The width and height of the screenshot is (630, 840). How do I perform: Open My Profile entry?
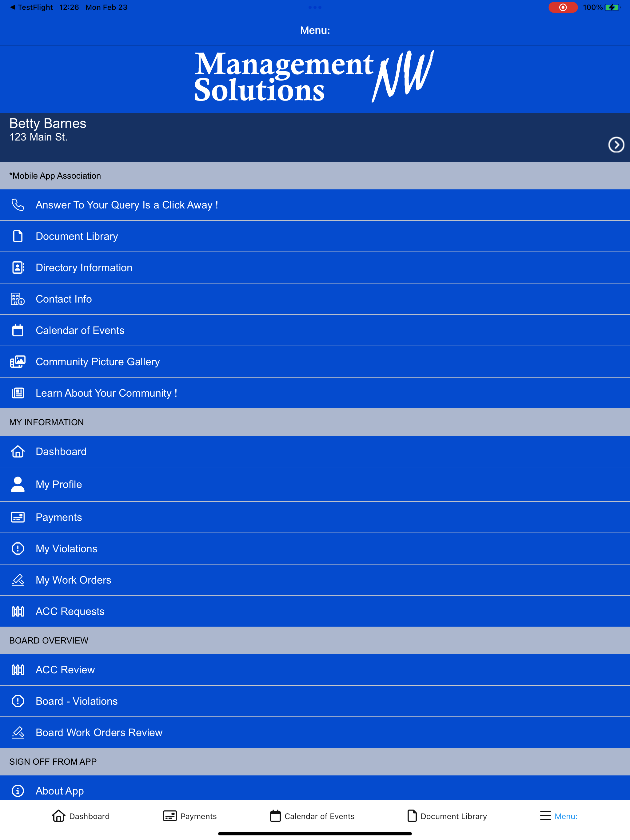pyautogui.click(x=315, y=484)
